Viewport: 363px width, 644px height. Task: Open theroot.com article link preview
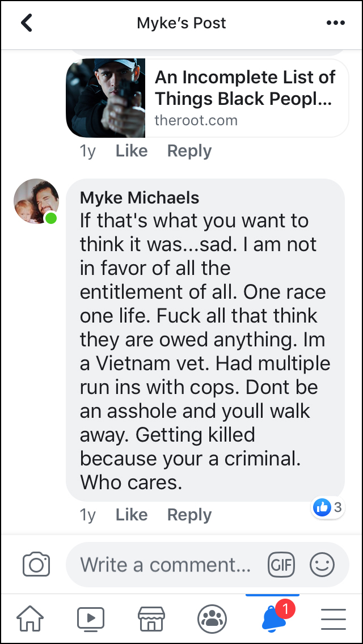(x=245, y=98)
